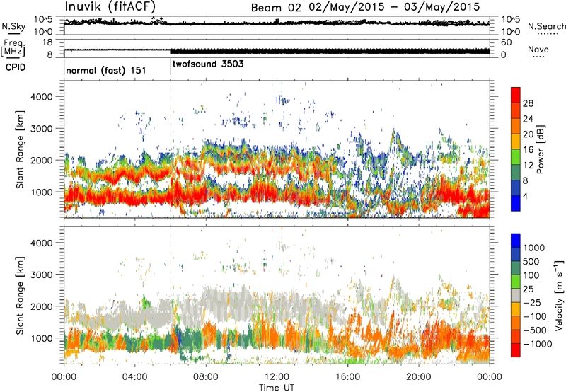
Task: Click the '18' tick on frequency axis
Action: 47,42
